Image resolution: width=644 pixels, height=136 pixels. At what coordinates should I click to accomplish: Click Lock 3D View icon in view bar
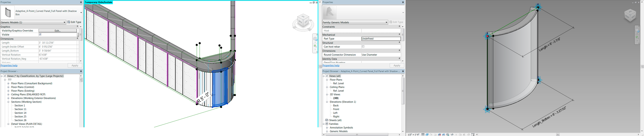[448, 134]
